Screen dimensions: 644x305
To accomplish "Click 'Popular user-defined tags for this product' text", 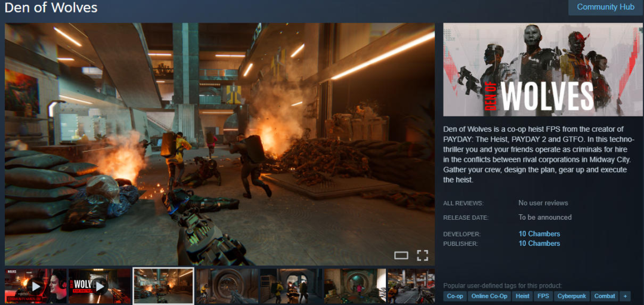I will (x=502, y=286).
